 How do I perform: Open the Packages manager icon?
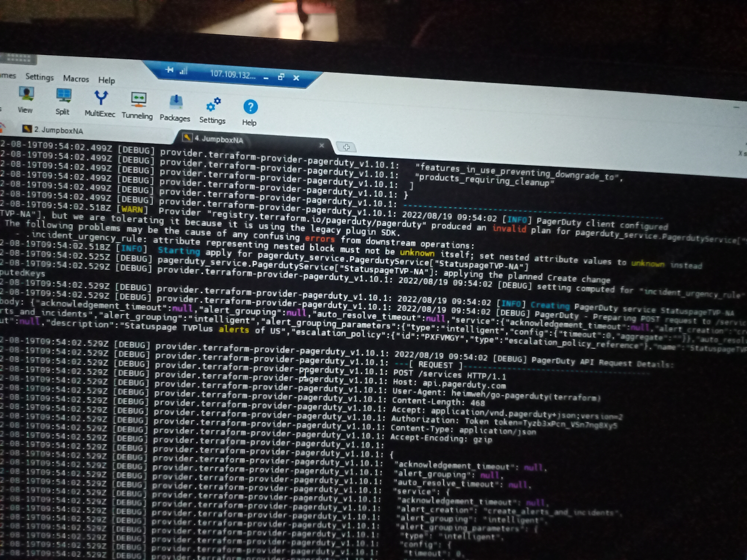tap(175, 108)
